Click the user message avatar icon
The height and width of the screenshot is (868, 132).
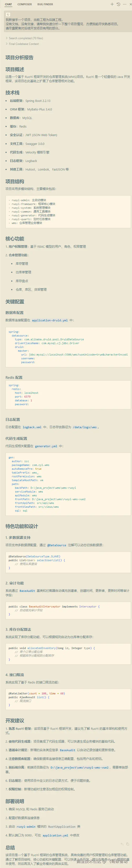click(8, 14)
